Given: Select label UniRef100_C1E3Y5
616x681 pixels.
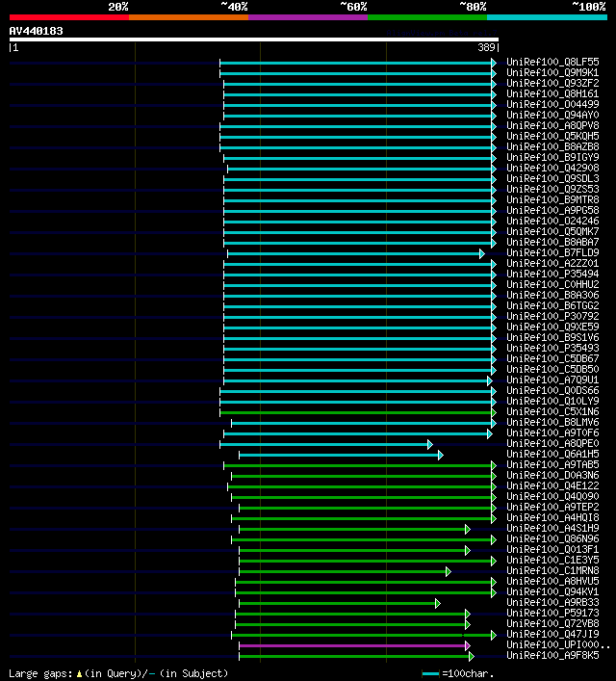Looking at the screenshot, I should pyautogui.click(x=552, y=560).
